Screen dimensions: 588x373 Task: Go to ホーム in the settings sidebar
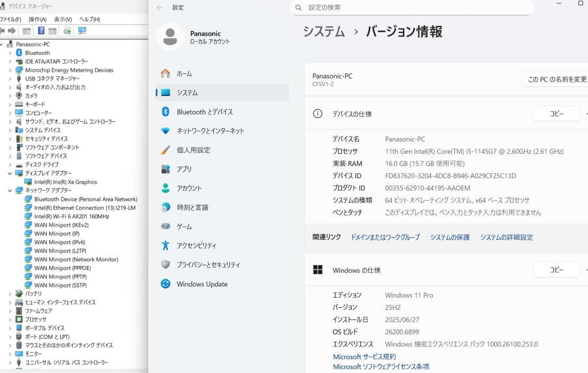tap(184, 74)
